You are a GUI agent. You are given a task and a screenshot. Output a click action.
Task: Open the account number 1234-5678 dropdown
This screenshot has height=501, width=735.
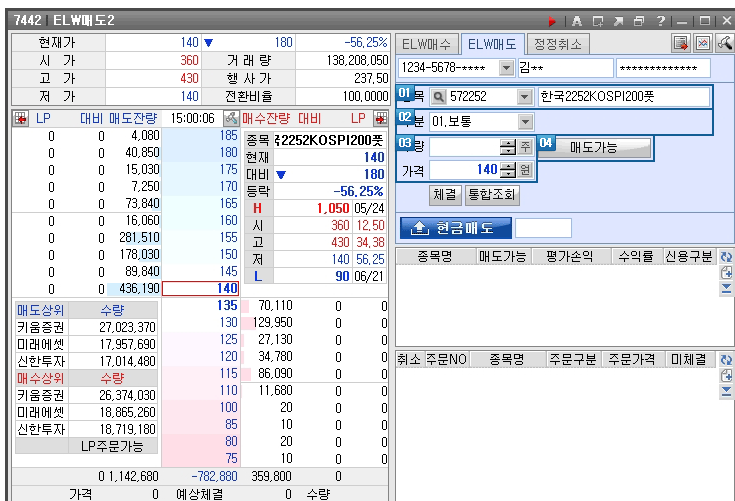point(506,68)
